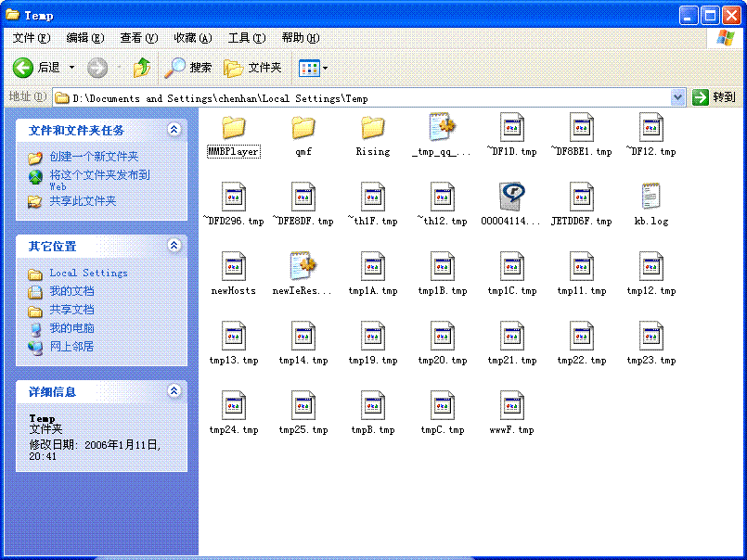Select the kb.log file icon

point(650,197)
